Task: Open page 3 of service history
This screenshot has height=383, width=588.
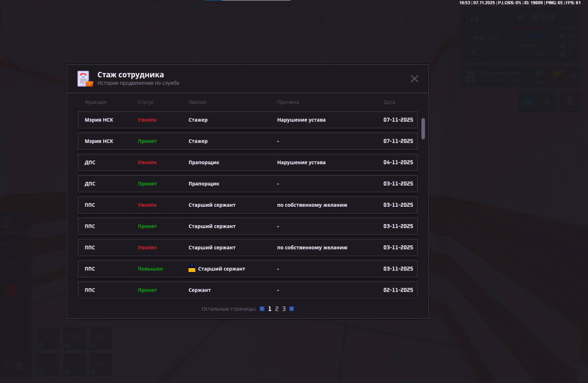Action: click(x=284, y=309)
